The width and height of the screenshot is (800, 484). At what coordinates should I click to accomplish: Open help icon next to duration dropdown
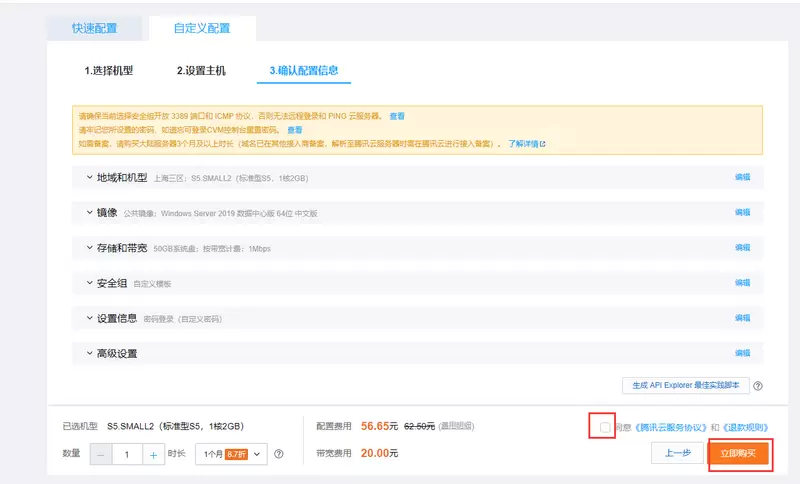(279, 454)
